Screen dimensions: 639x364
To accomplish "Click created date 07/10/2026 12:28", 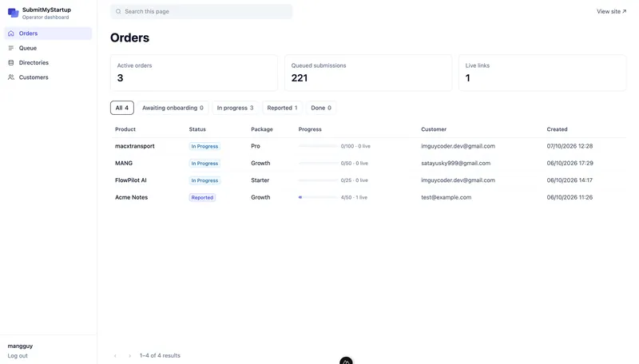I will click(570, 146).
